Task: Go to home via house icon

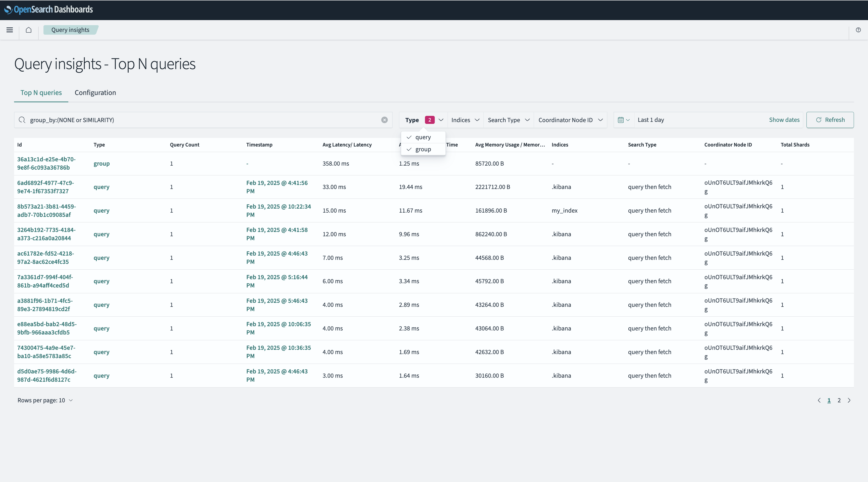Action: coord(29,30)
